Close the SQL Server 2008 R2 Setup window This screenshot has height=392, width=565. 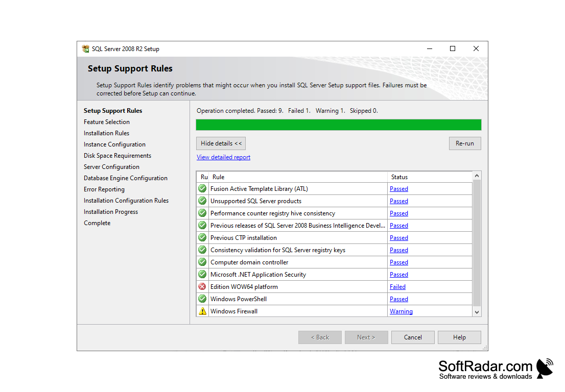(476, 48)
